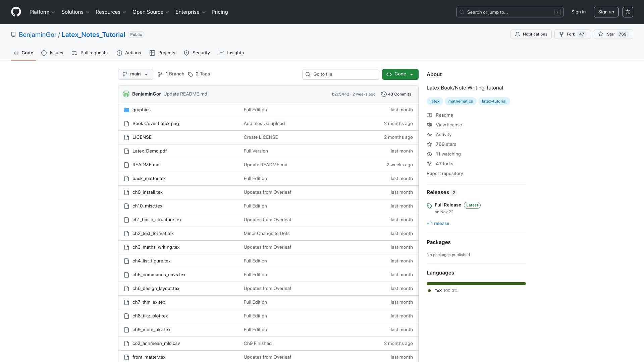Open the ch3_maths_writing.tex file
The width and height of the screenshot is (644, 362).
pyautogui.click(x=156, y=247)
